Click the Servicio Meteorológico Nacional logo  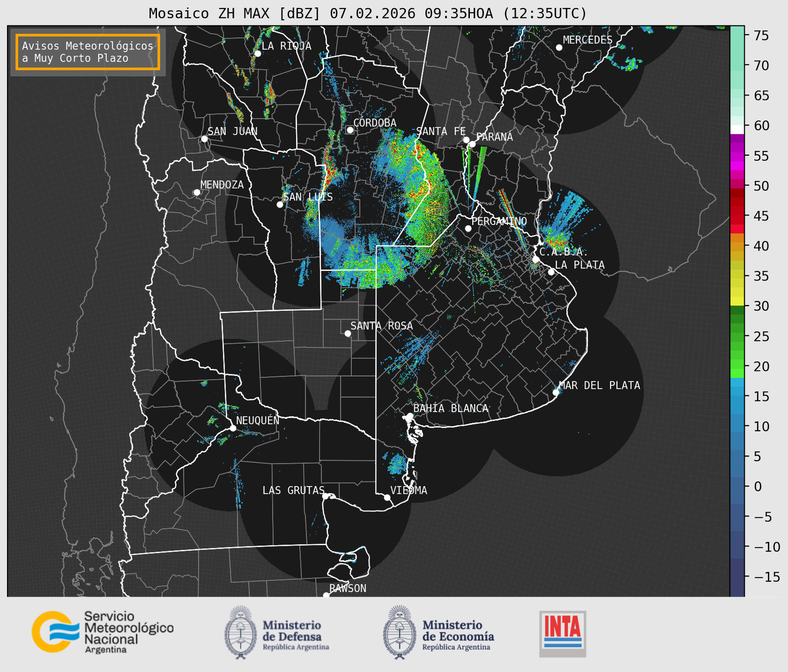coord(102,632)
